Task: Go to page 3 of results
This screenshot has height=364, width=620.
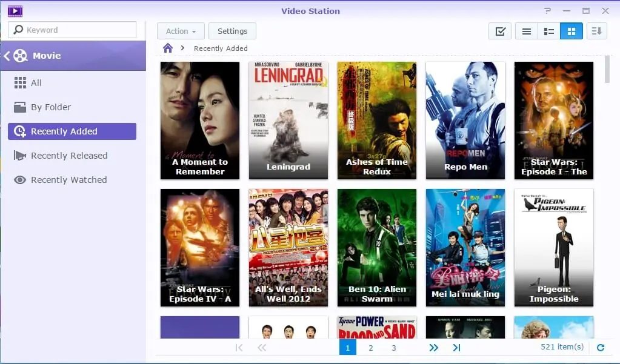Action: (393, 348)
